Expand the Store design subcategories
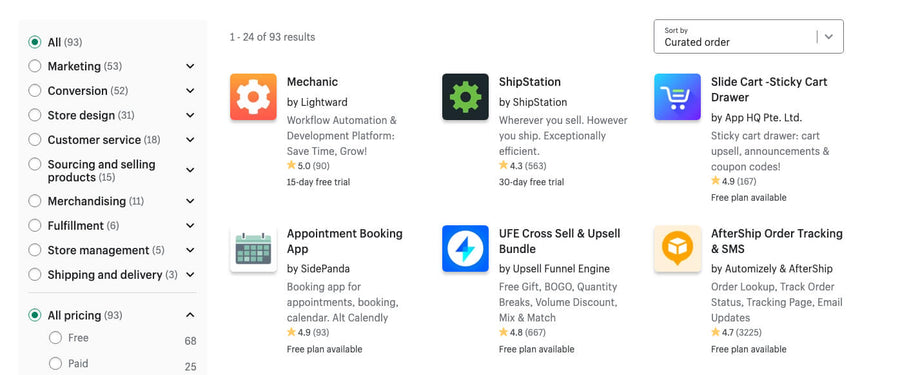Image resolution: width=900 pixels, height=375 pixels. coord(190,115)
